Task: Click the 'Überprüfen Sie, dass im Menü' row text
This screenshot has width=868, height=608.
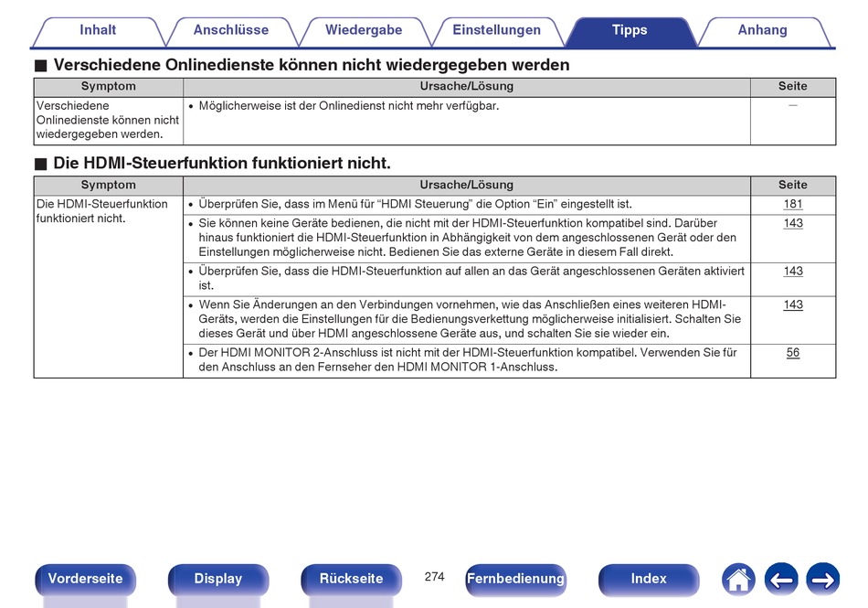Action: click(415, 204)
